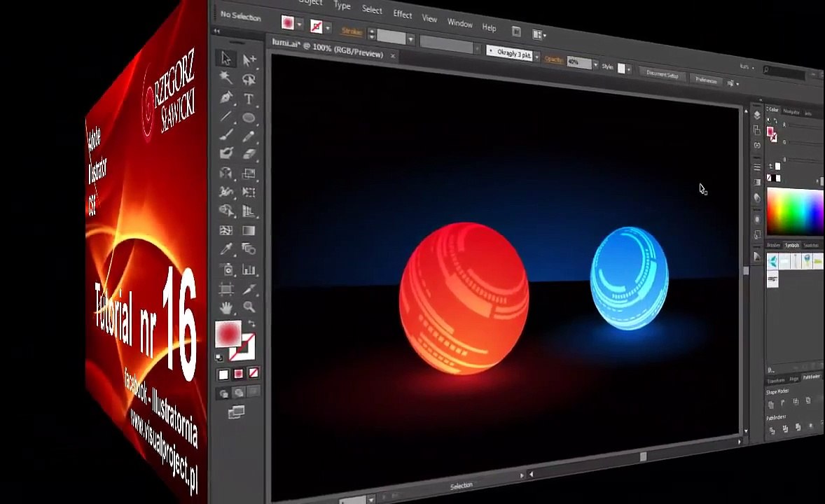Swap fill and stroke arrows
The image size is (825, 504).
(252, 323)
